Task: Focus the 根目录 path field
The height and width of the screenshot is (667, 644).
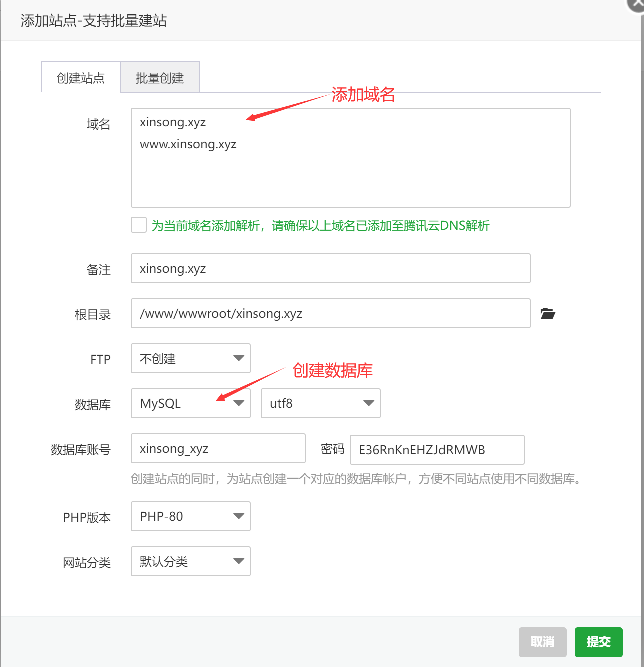Action: tap(331, 313)
